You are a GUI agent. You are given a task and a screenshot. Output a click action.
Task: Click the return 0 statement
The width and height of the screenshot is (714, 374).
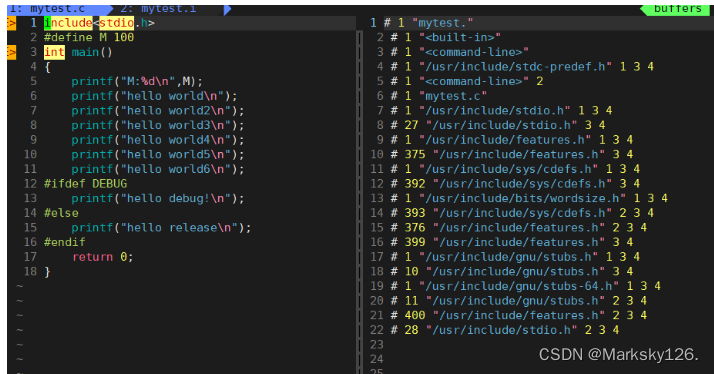[103, 257]
